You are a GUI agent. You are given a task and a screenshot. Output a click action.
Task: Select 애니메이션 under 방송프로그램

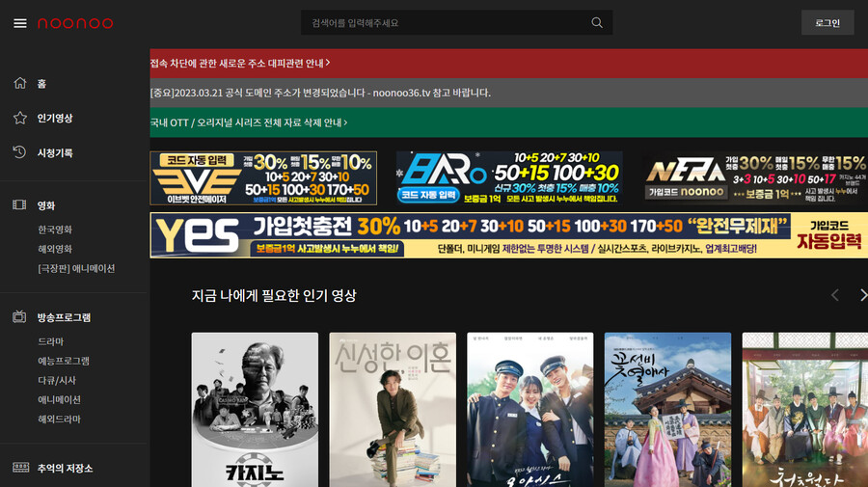pos(59,399)
